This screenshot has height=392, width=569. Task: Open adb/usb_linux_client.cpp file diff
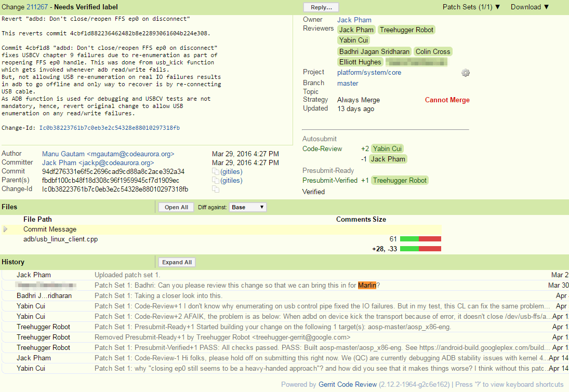tap(61, 239)
